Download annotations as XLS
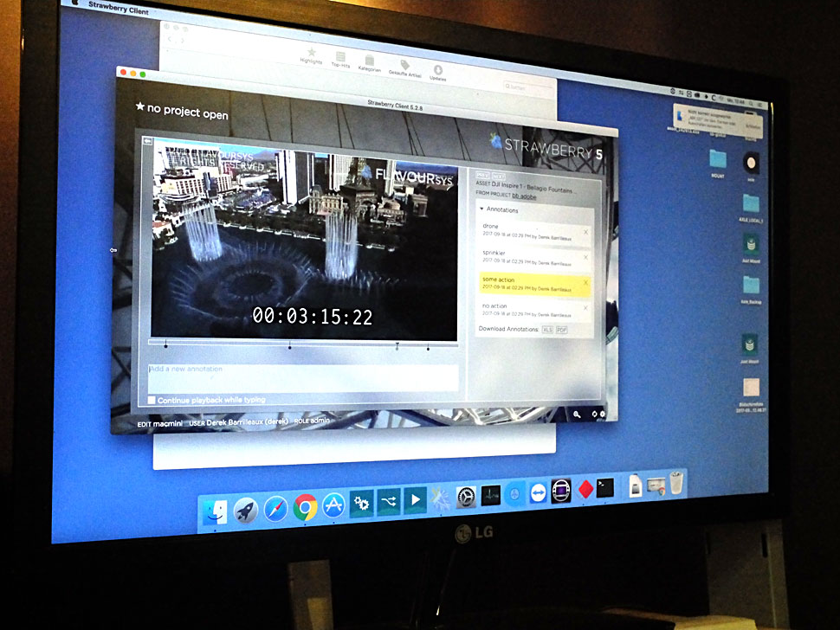Screen dimensions: 840x630 coord(547,330)
